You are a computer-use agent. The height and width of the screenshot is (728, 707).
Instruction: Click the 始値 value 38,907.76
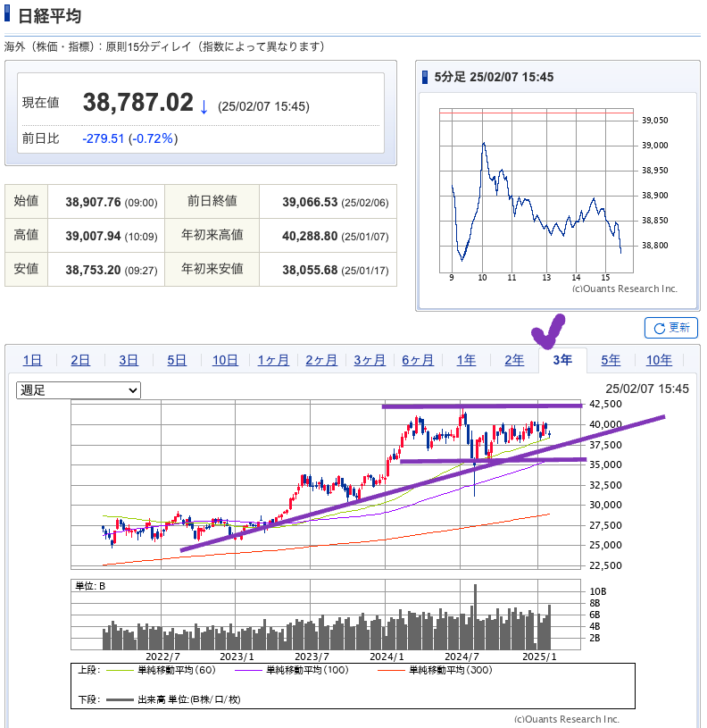pyautogui.click(x=93, y=202)
